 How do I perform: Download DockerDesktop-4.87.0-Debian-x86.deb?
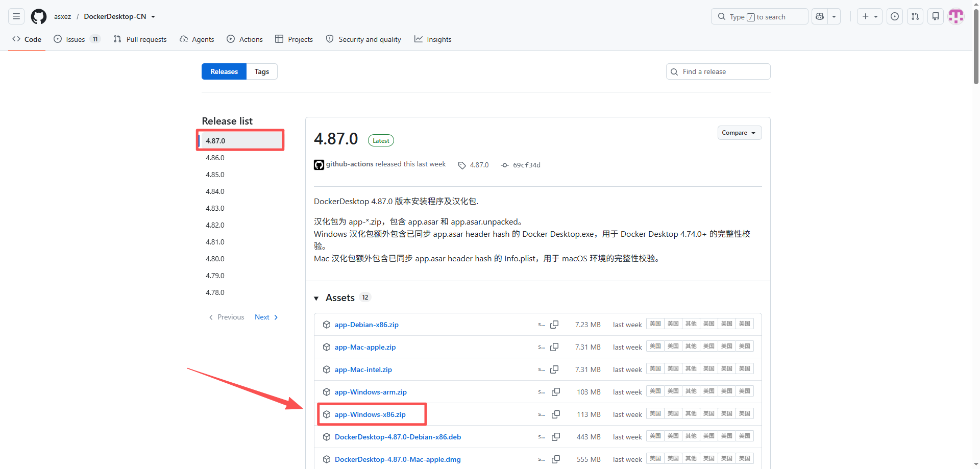click(398, 437)
